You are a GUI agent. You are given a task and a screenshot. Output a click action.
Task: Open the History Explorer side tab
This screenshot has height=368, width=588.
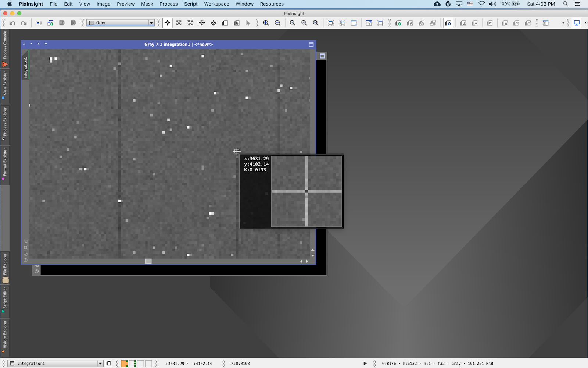pyautogui.click(x=5, y=337)
